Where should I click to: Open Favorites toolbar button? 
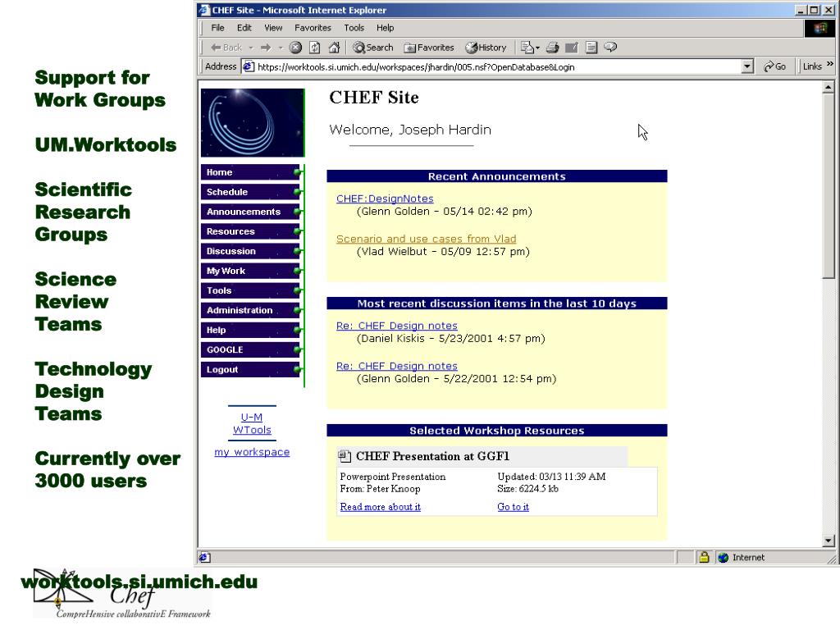pos(428,48)
